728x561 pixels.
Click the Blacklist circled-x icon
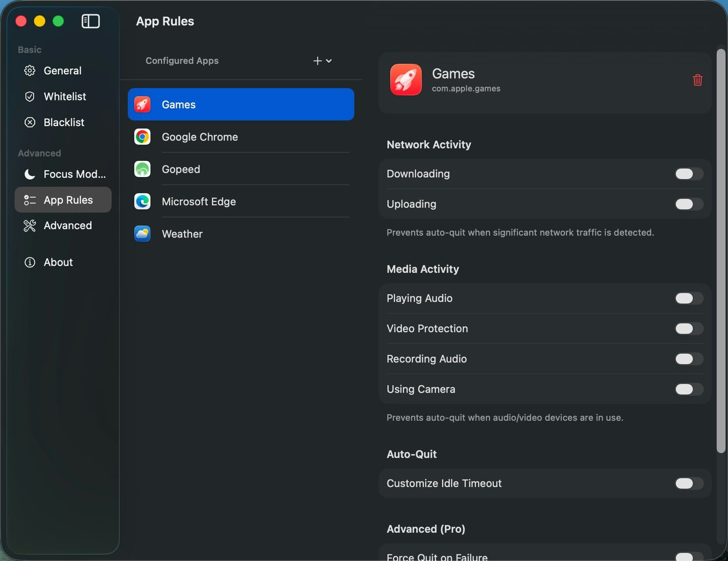tap(30, 122)
